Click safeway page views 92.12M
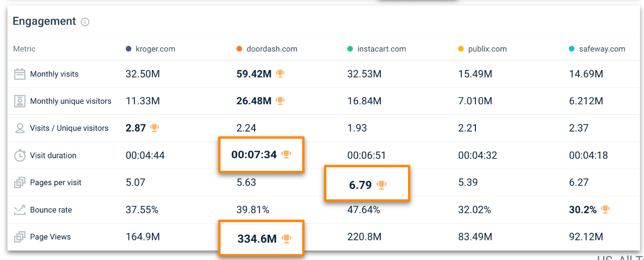This screenshot has height=260, width=644. [x=586, y=237]
